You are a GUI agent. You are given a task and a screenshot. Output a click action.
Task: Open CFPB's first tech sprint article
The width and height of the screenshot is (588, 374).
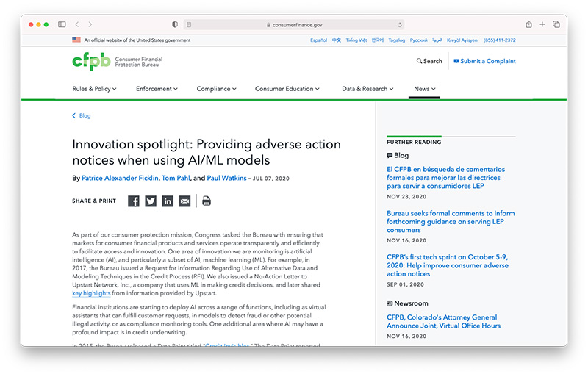pyautogui.click(x=448, y=265)
